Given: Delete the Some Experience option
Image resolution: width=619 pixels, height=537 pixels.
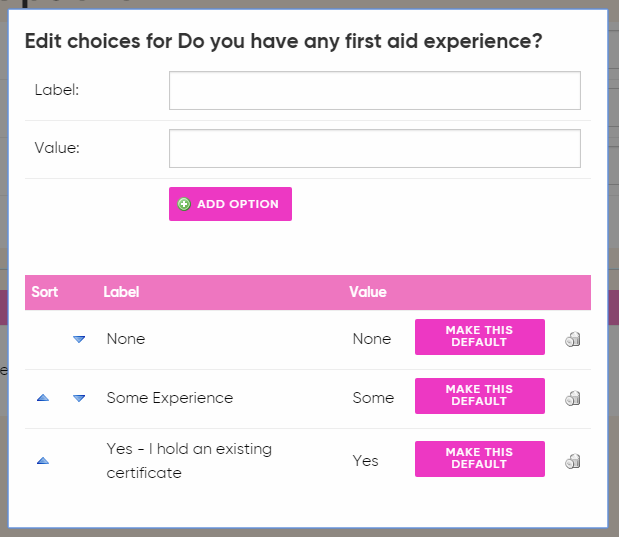Looking at the screenshot, I should (x=573, y=398).
